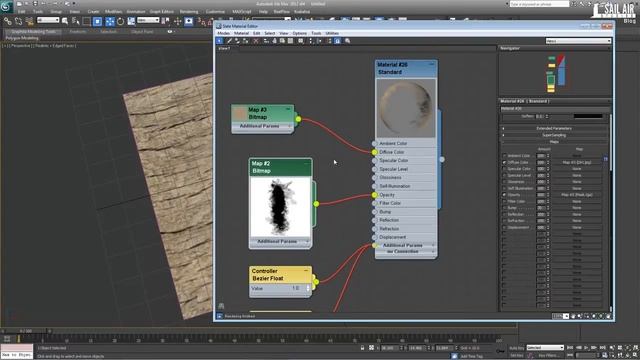Viewport: 640px width, 360px height.
Task: Click Assign Material to Selection icon
Action: coord(245,41)
